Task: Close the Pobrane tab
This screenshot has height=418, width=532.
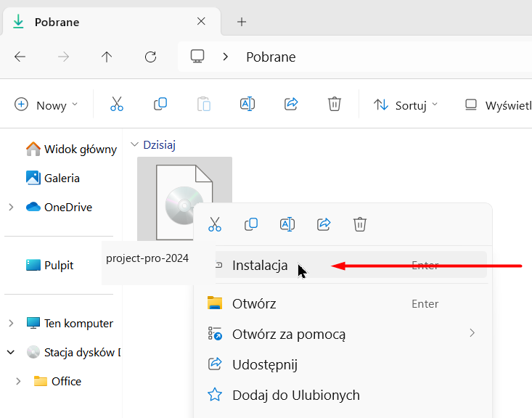Action: pyautogui.click(x=201, y=21)
